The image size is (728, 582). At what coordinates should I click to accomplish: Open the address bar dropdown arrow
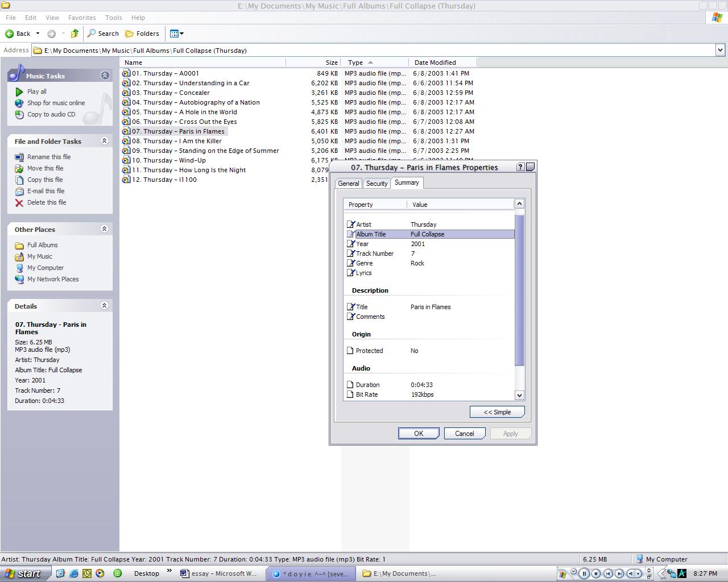(720, 50)
